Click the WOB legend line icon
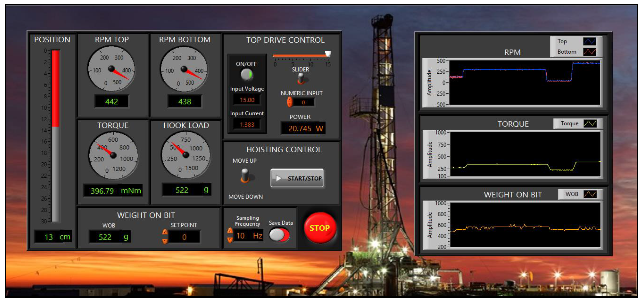 coord(590,194)
